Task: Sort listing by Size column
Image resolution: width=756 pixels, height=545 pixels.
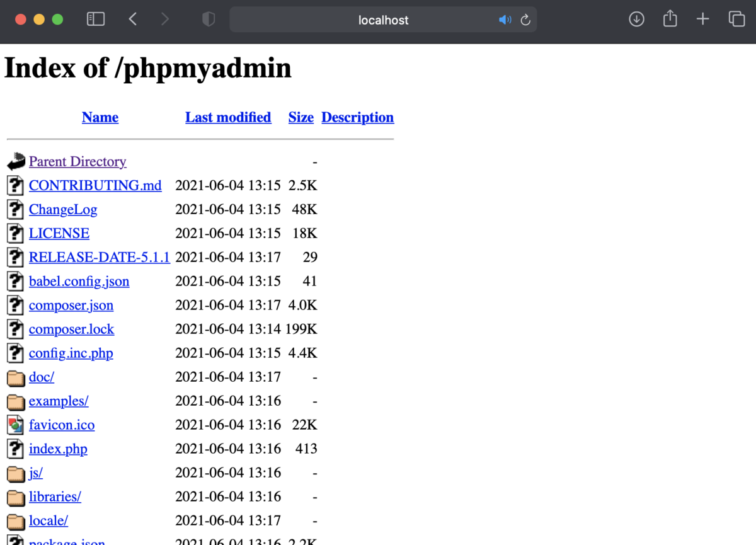Action: coord(301,117)
